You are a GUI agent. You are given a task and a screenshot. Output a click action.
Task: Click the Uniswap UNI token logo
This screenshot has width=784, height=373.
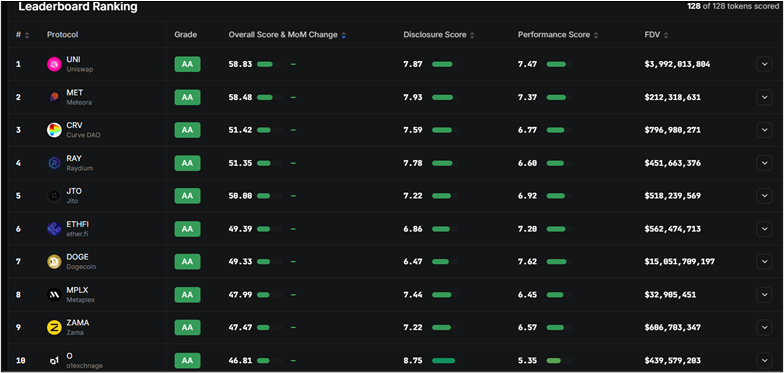click(x=54, y=64)
